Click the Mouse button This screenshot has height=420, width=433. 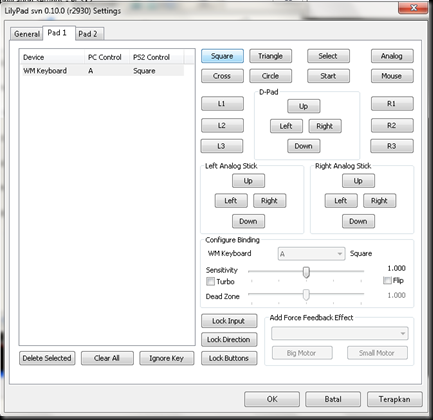(x=392, y=76)
